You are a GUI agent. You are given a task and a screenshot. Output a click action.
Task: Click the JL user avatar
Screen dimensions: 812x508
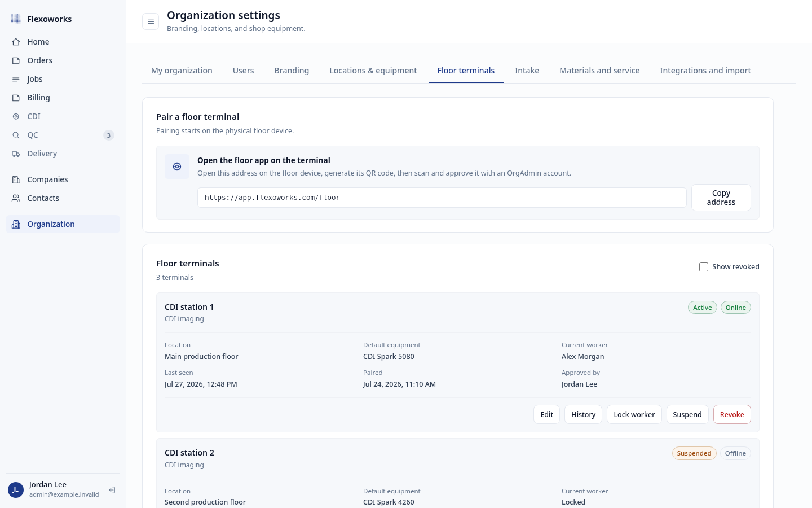[x=16, y=490]
